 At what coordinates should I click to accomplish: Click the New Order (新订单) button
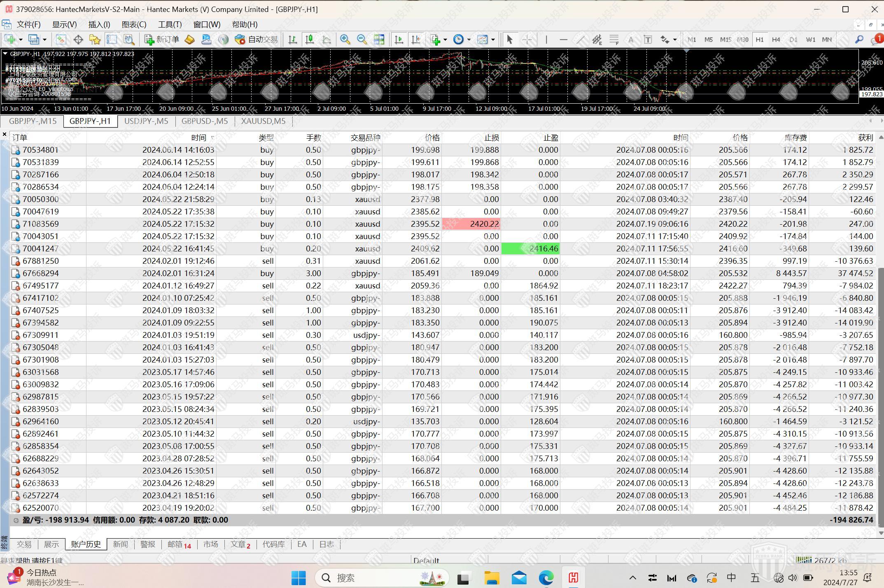162,40
